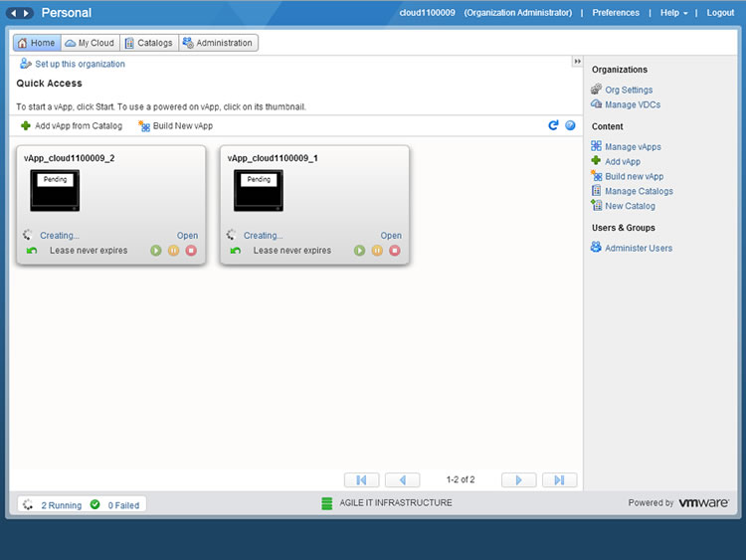Click 0 Failed in status bar
746x560 pixels.
(x=123, y=505)
